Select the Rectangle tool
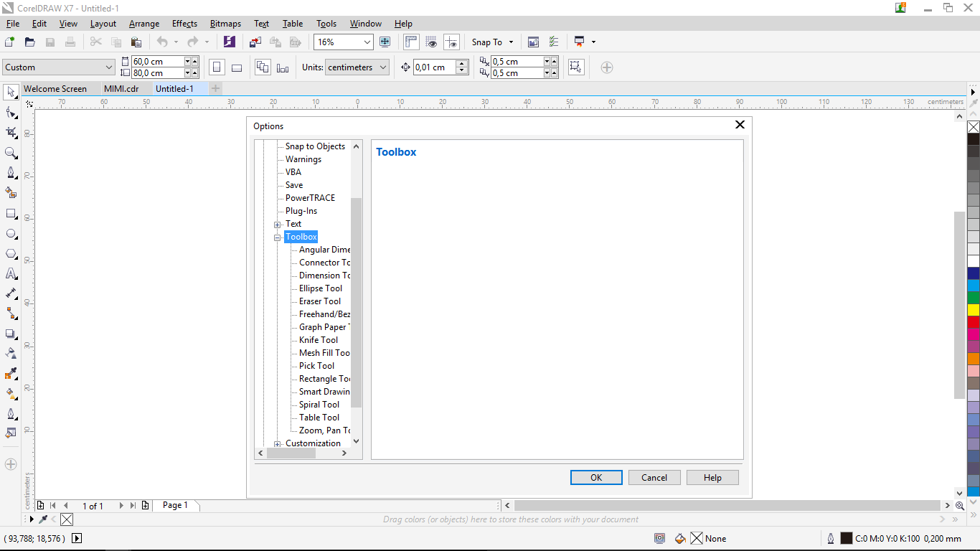The image size is (980, 551). click(x=11, y=214)
